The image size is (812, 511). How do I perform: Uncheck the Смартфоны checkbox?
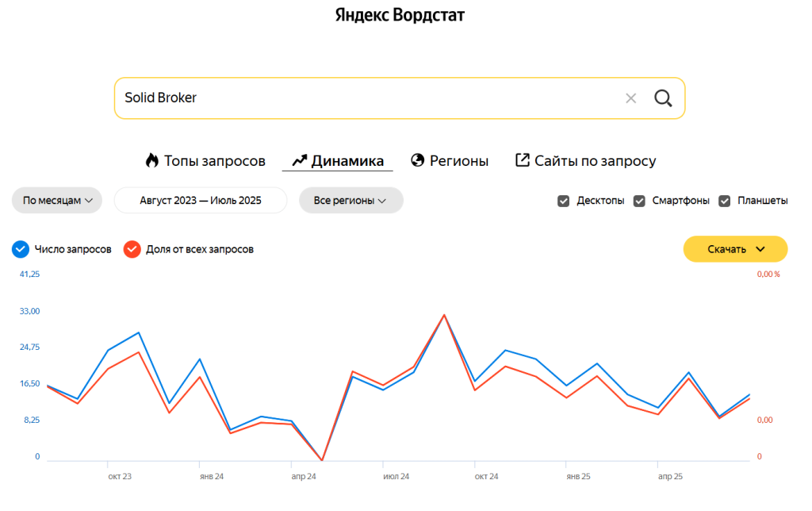point(639,201)
